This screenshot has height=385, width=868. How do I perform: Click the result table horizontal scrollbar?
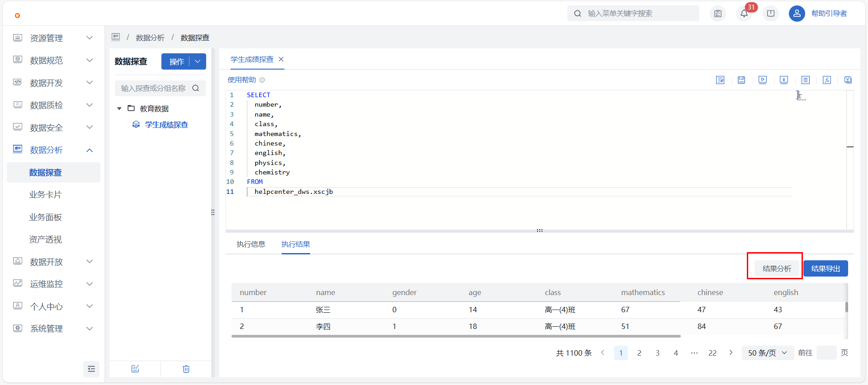[456, 336]
